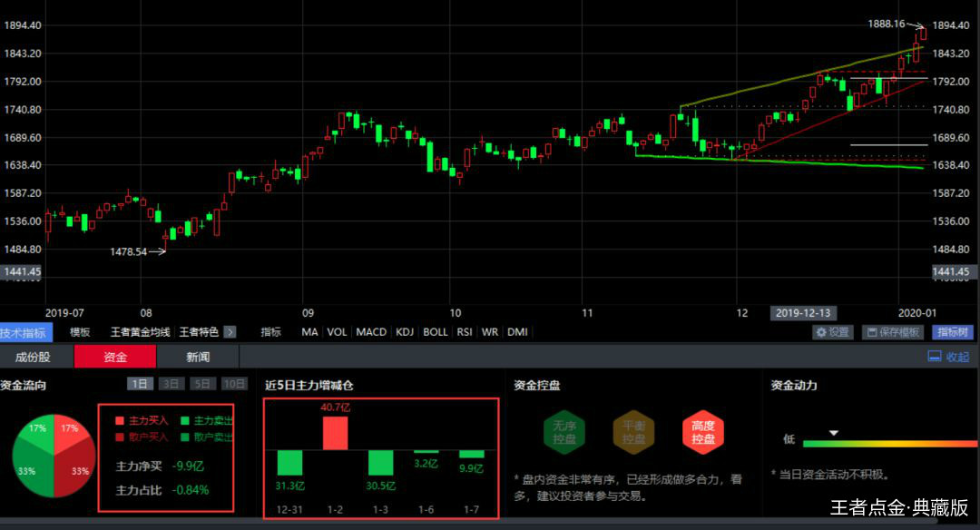Apply the RSI indicator
Viewport: 980px width, 530px height.
pos(465,332)
